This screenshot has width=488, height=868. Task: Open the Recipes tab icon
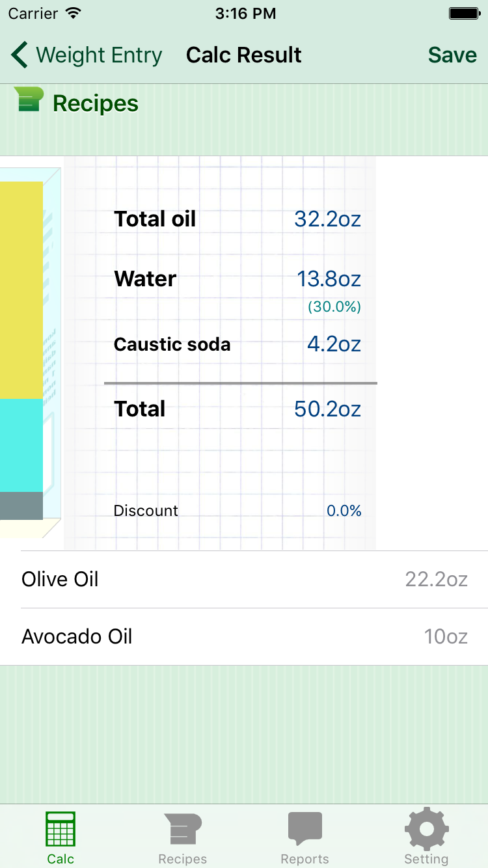coord(182,829)
